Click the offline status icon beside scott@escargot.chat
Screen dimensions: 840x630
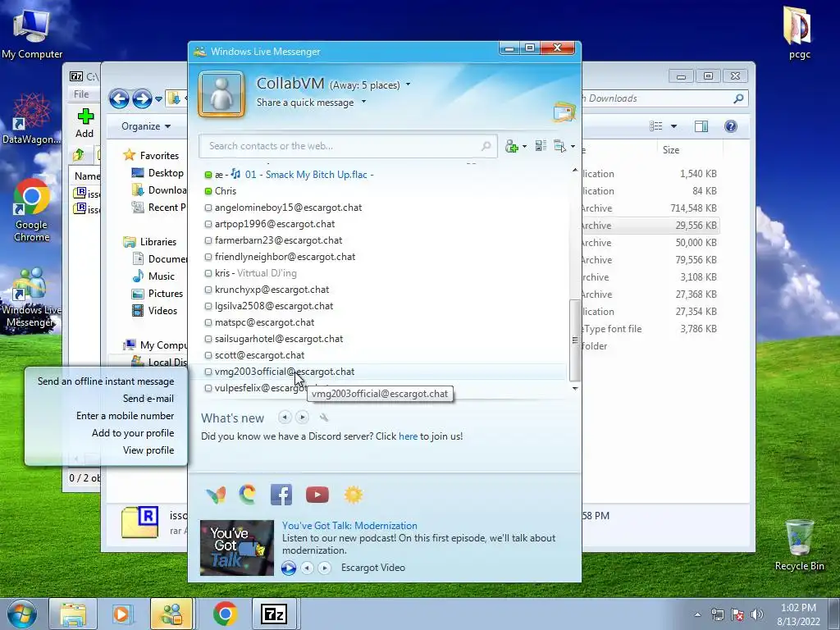coord(208,355)
